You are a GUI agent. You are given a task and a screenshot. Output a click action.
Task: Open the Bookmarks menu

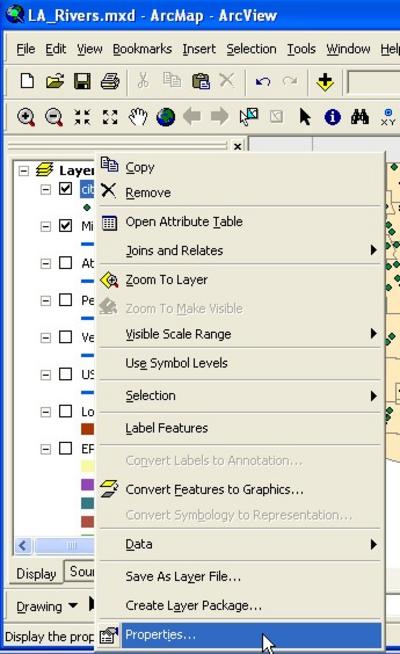pos(142,49)
